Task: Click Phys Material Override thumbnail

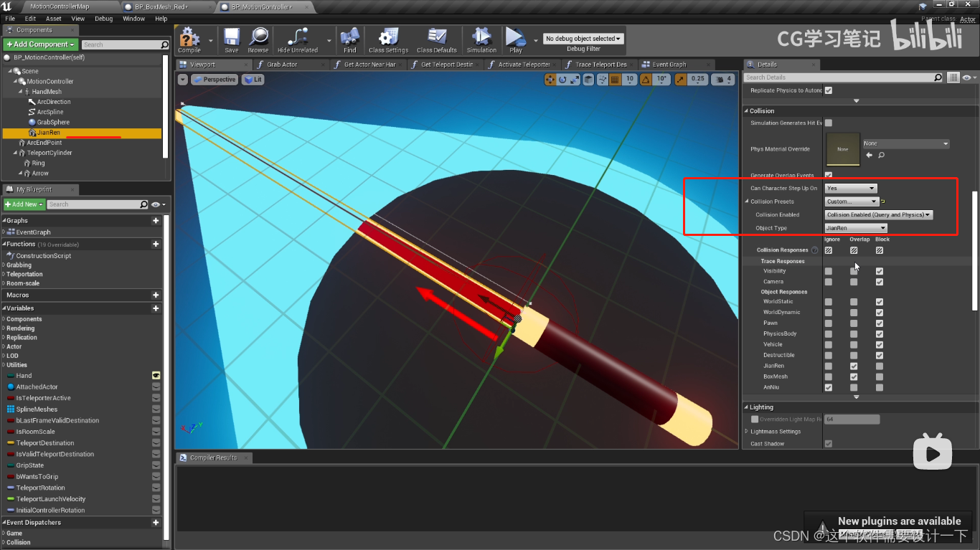Action: pyautogui.click(x=843, y=149)
